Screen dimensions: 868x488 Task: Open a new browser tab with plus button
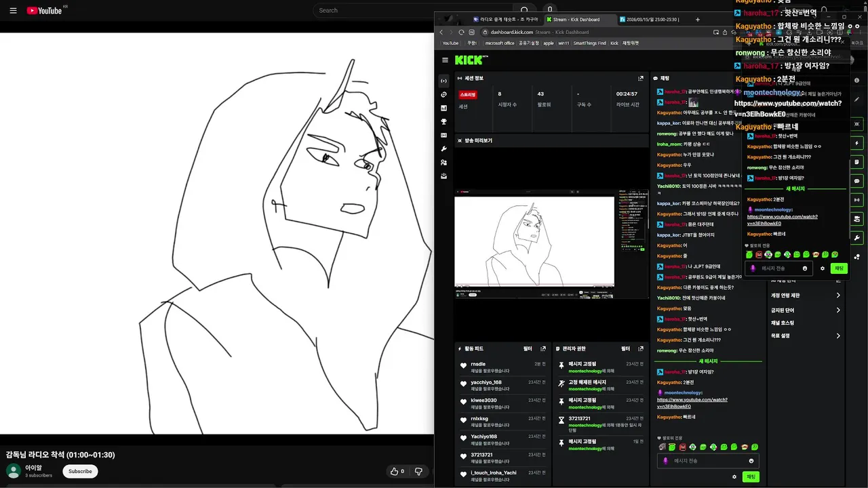point(698,20)
